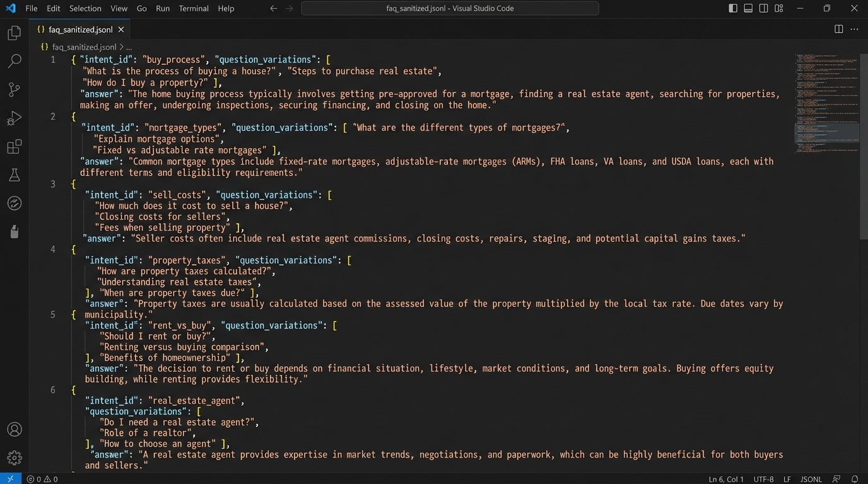Open Run and Debug view

click(x=14, y=118)
